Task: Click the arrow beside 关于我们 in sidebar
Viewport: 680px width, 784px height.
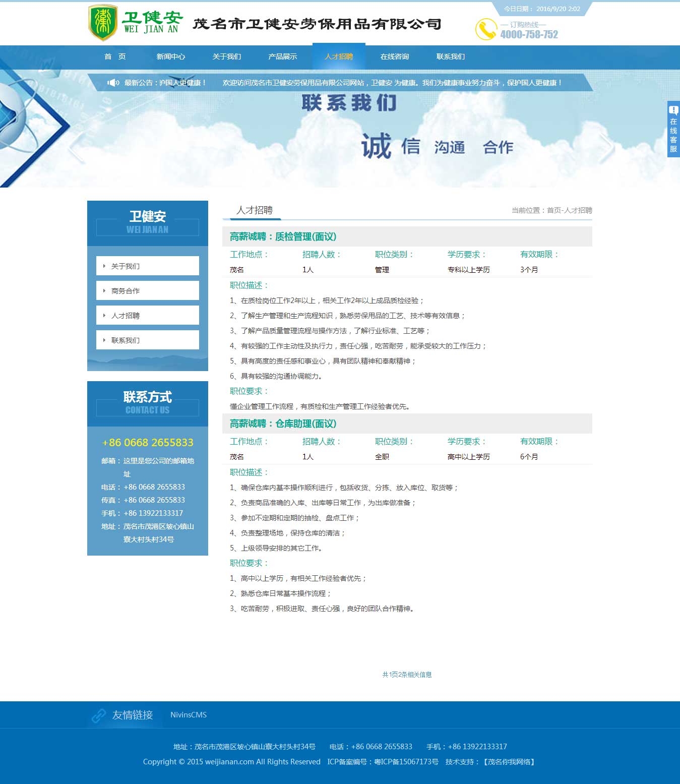Action: [x=104, y=266]
